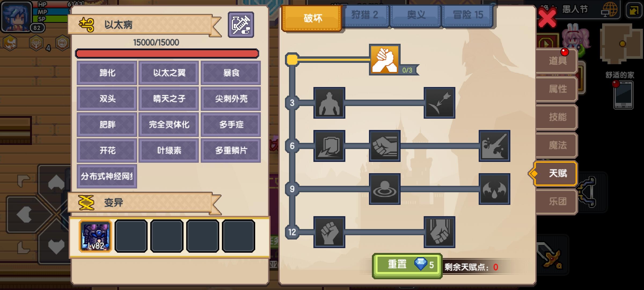Open the syringe medicine icon beside 以太病
The image size is (644, 290).
241,25
